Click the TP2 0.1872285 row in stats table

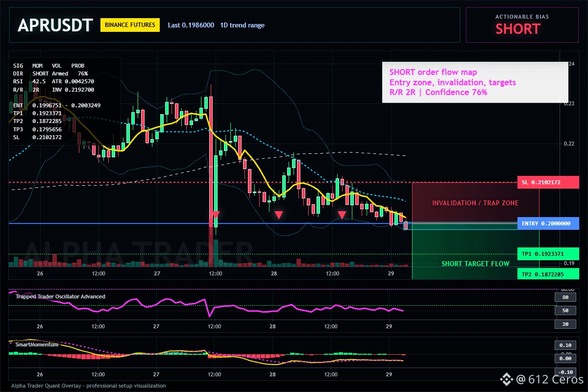tap(37, 121)
